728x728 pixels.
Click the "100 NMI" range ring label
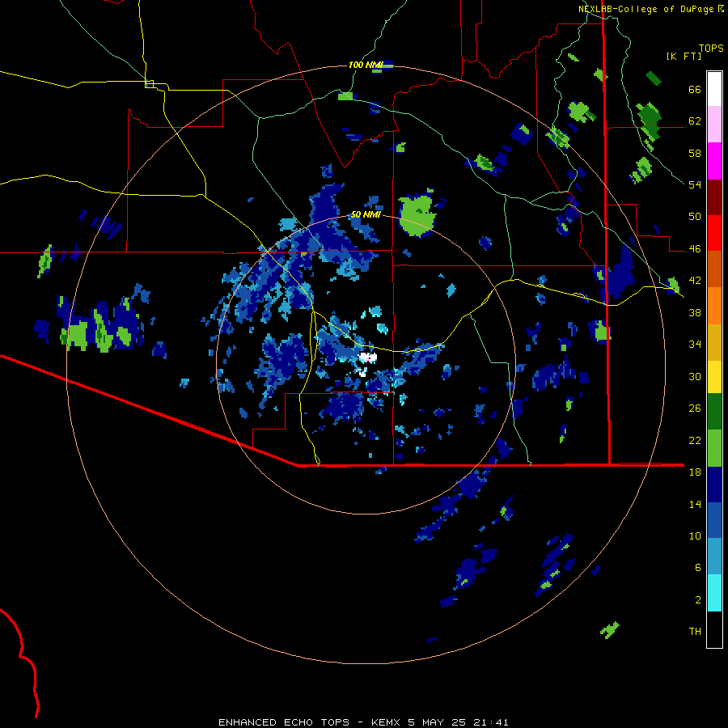pos(366,65)
